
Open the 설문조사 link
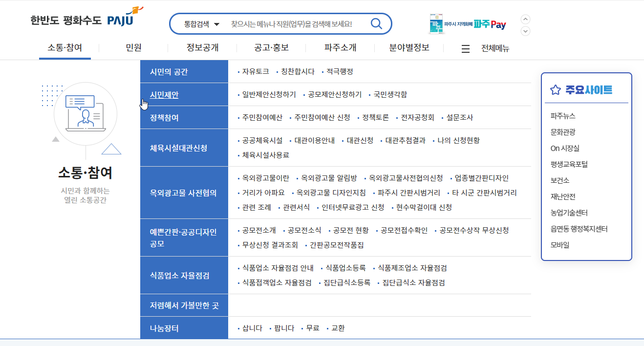pos(459,117)
